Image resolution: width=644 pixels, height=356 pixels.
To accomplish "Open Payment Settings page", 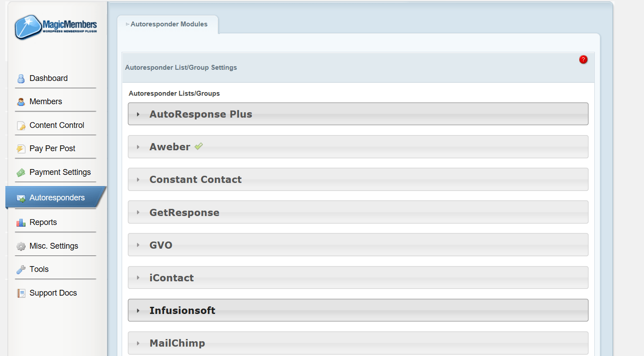I will (60, 172).
